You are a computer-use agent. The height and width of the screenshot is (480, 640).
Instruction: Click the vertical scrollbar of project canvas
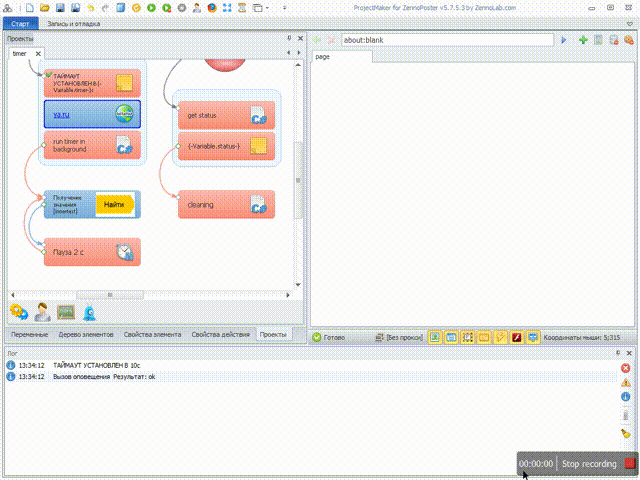click(x=298, y=180)
